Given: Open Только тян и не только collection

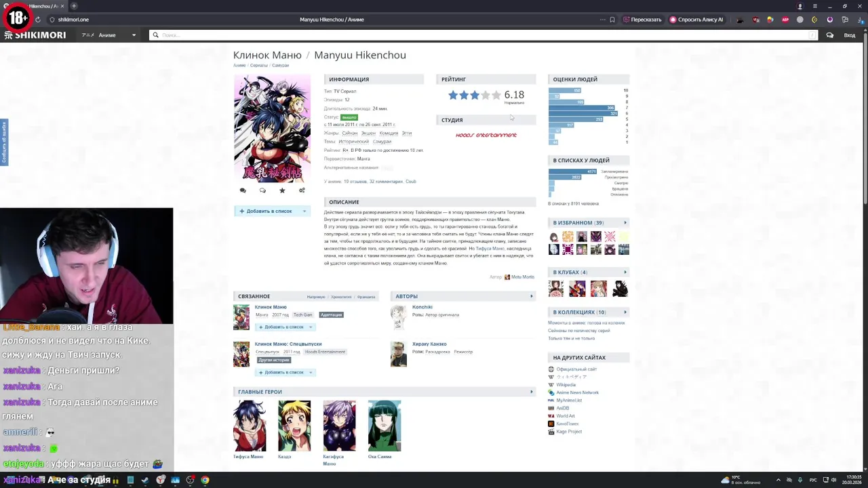Looking at the screenshot, I should tap(571, 339).
